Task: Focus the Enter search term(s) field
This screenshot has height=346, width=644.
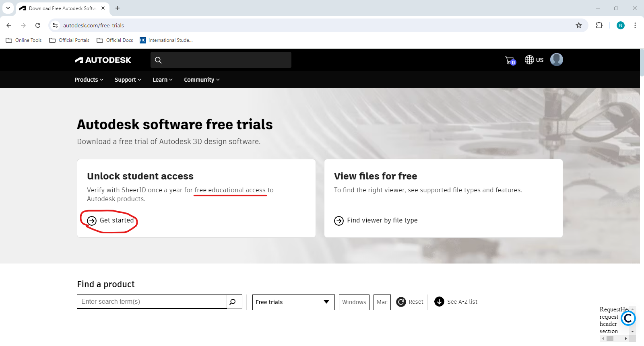Action: 152,302
